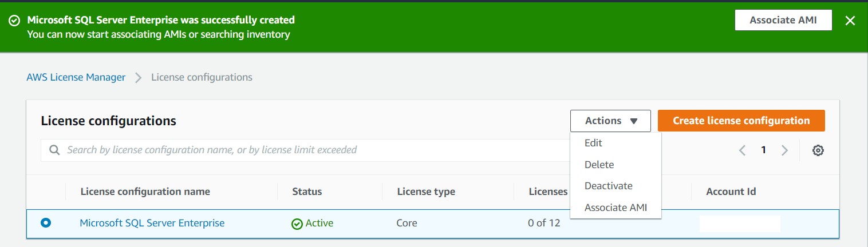Dismiss the green success banner

coord(850,21)
